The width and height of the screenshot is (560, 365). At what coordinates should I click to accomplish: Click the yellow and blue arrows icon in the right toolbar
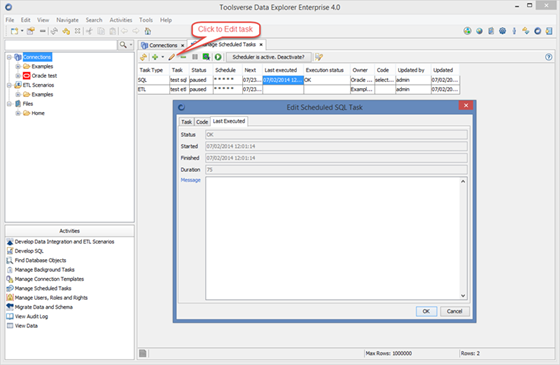pos(526,31)
